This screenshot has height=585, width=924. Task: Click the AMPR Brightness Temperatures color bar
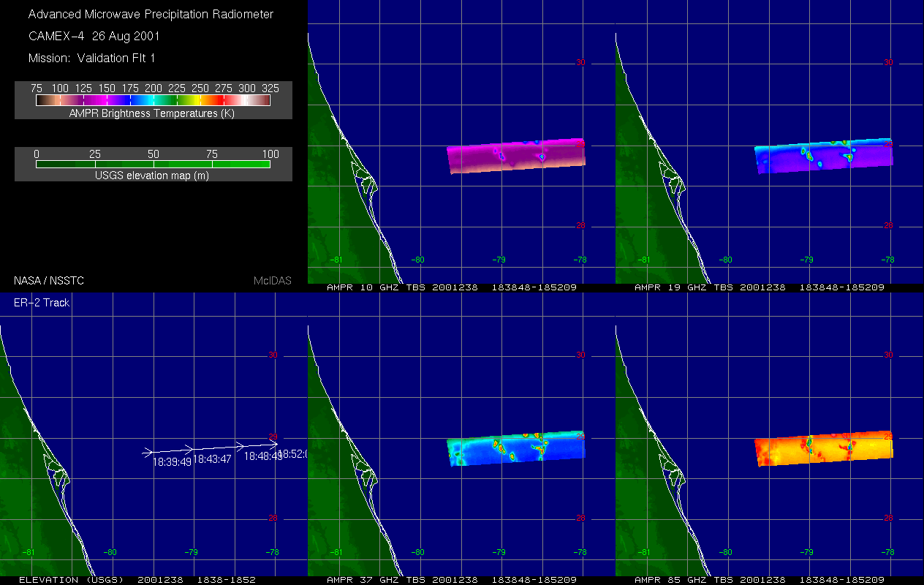pyautogui.click(x=154, y=100)
